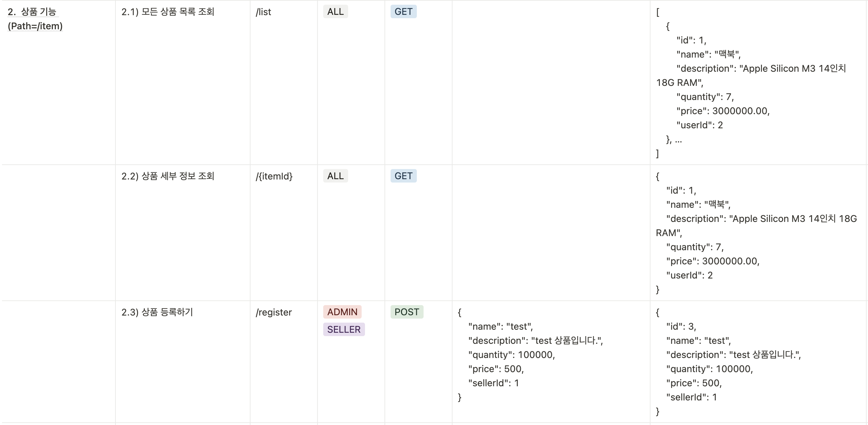Click the ALL tag in the /list row
The width and height of the screenshot is (868, 425).
click(x=335, y=12)
